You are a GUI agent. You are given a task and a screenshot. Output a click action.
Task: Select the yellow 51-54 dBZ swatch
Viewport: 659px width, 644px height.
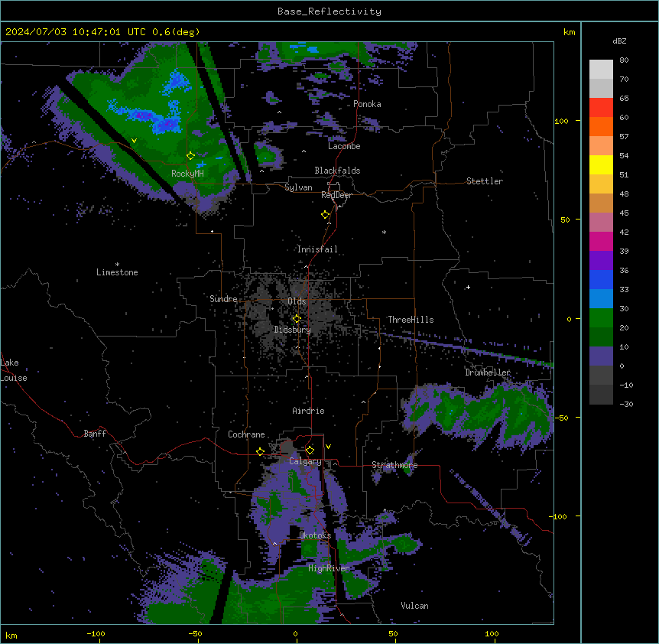[601, 164]
